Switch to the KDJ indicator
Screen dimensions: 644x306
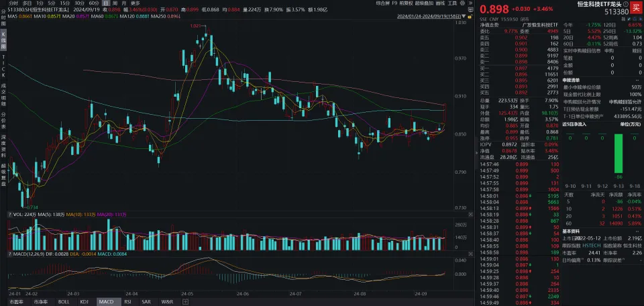tap(84, 302)
